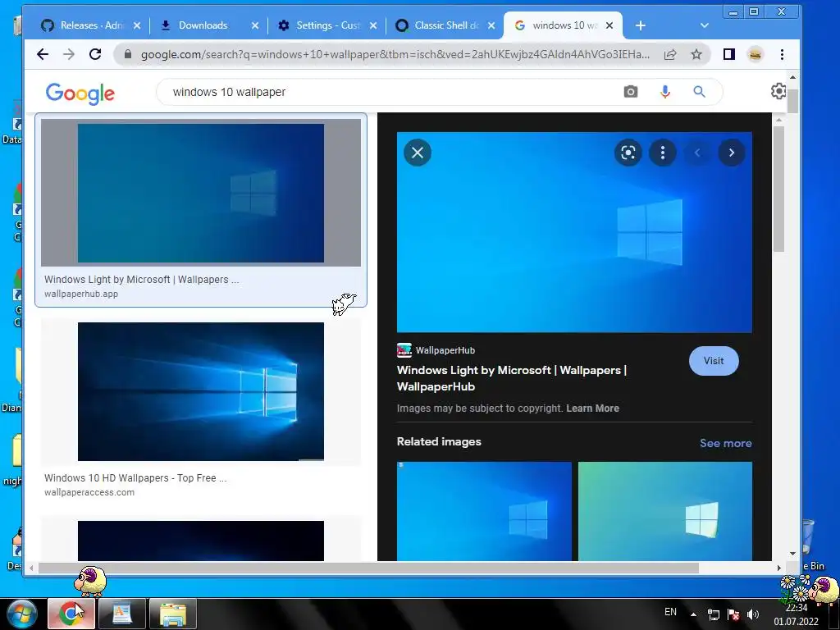The height and width of the screenshot is (630, 840).
Task: Open a new Chrome tab
Action: 640,25
